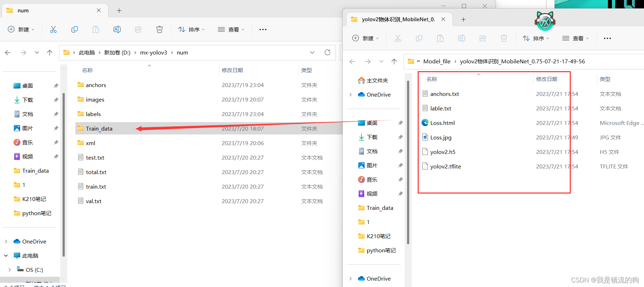Open the 查看 view dropdown in yolov2 window
The height and width of the screenshot is (287, 644).
pyautogui.click(x=576, y=38)
